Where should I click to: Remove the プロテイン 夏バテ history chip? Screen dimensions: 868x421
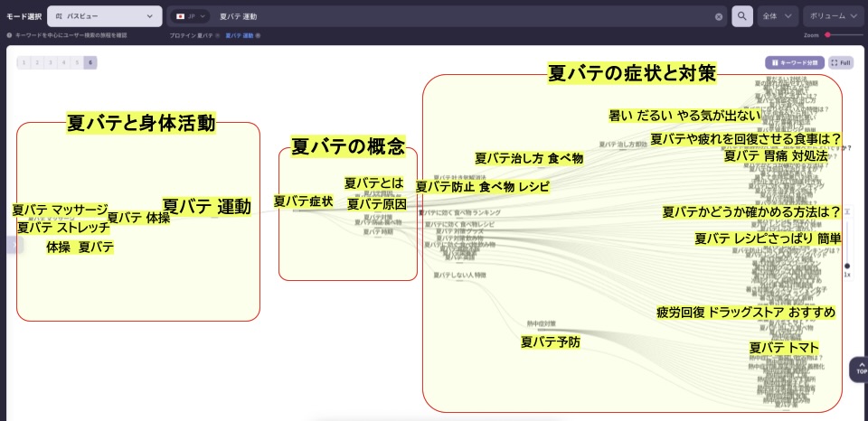[217, 35]
